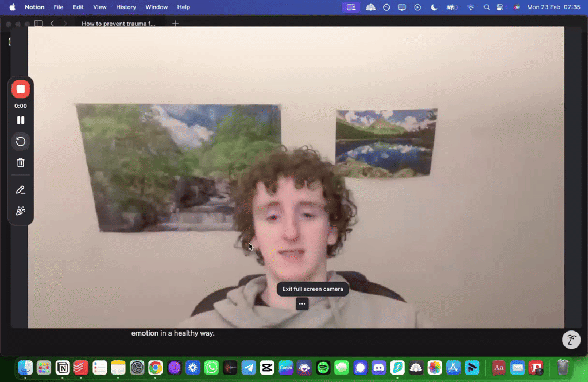
Task: Select the 'How to prevent trauma f...' tab
Action: (x=118, y=23)
